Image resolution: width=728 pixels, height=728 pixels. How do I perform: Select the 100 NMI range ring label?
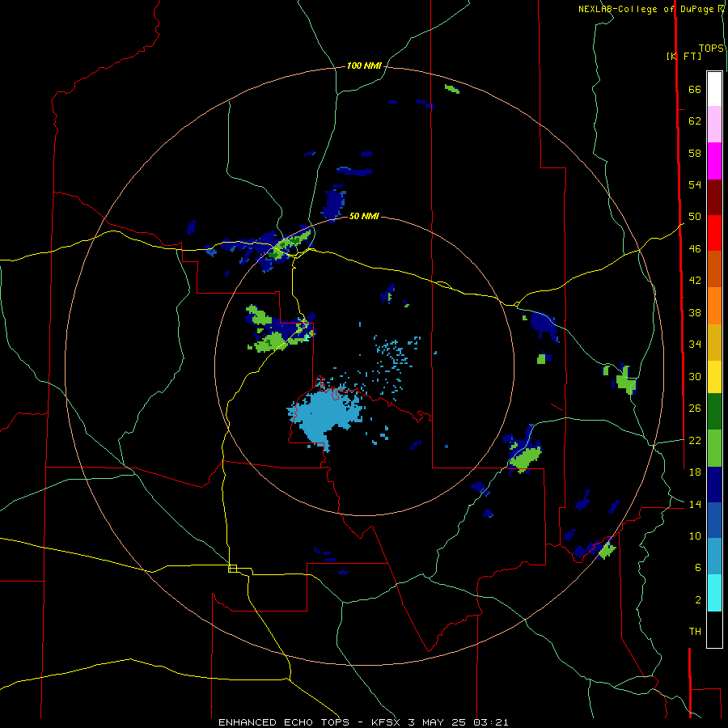(364, 66)
